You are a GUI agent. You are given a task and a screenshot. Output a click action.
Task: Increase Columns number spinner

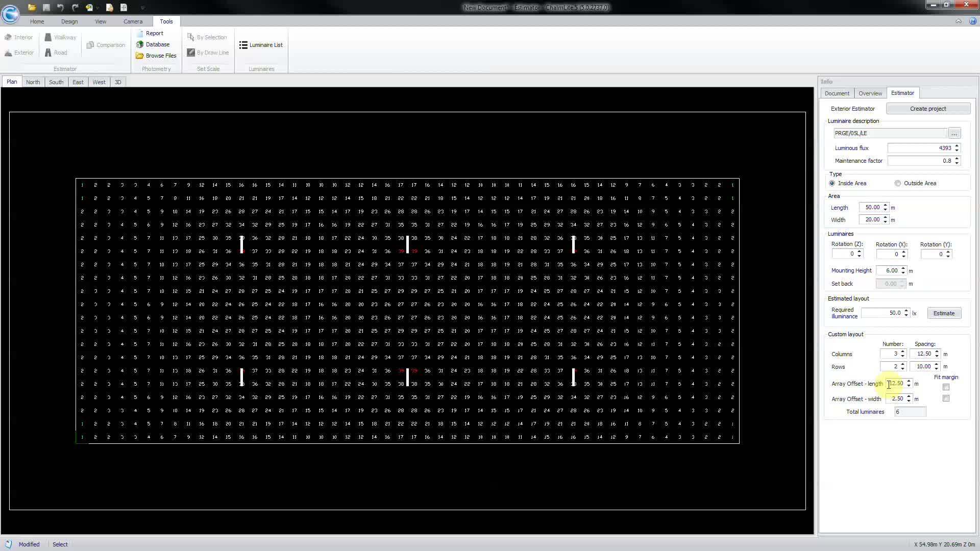(903, 352)
